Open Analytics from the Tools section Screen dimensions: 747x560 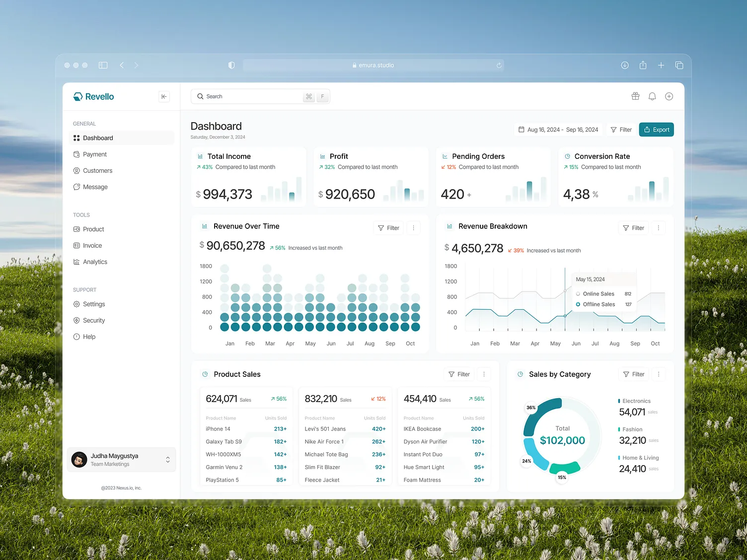(94, 262)
